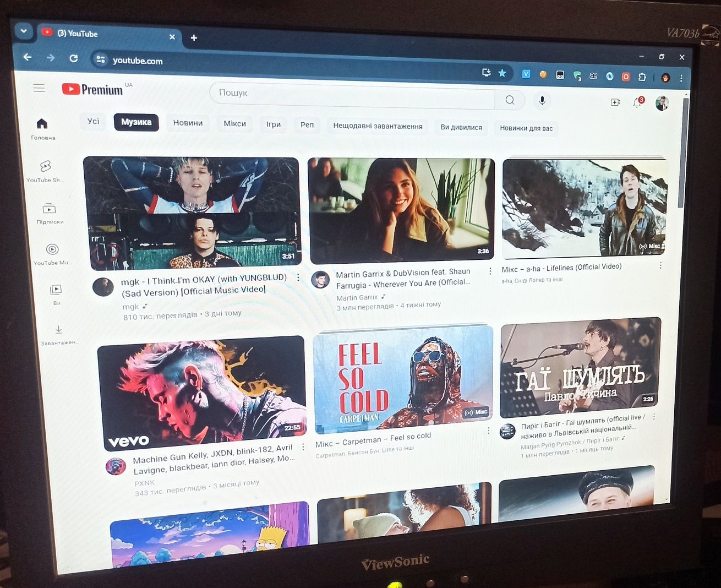Screen dimensions: 721x588
Task: Click the page vertical scrollbar
Action: tap(683, 154)
